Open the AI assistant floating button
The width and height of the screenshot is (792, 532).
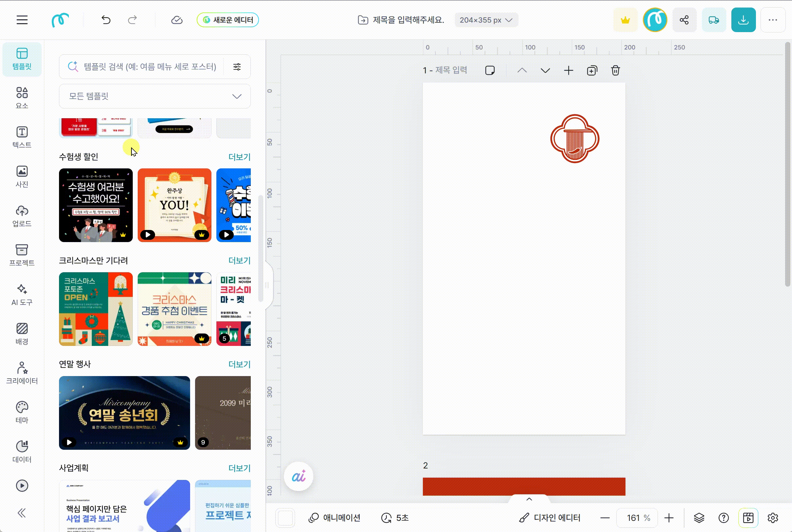298,476
